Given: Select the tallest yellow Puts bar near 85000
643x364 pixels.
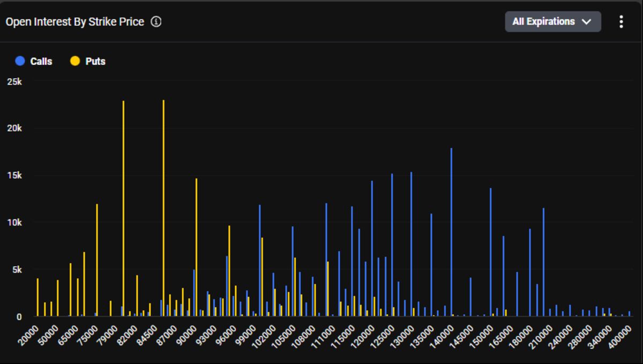Looking at the screenshot, I should pos(163,209).
